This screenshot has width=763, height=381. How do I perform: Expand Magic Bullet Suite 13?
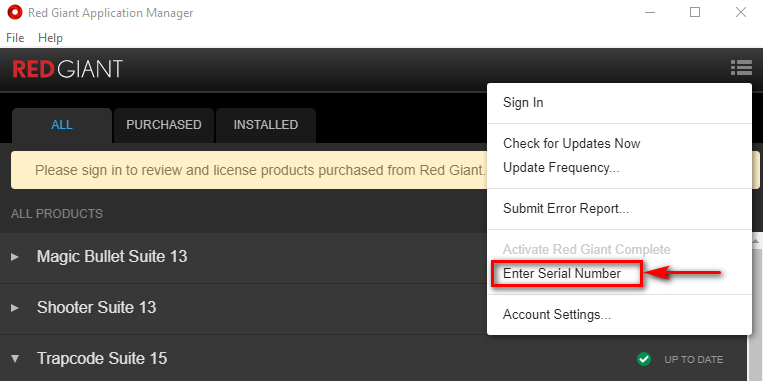tap(15, 256)
